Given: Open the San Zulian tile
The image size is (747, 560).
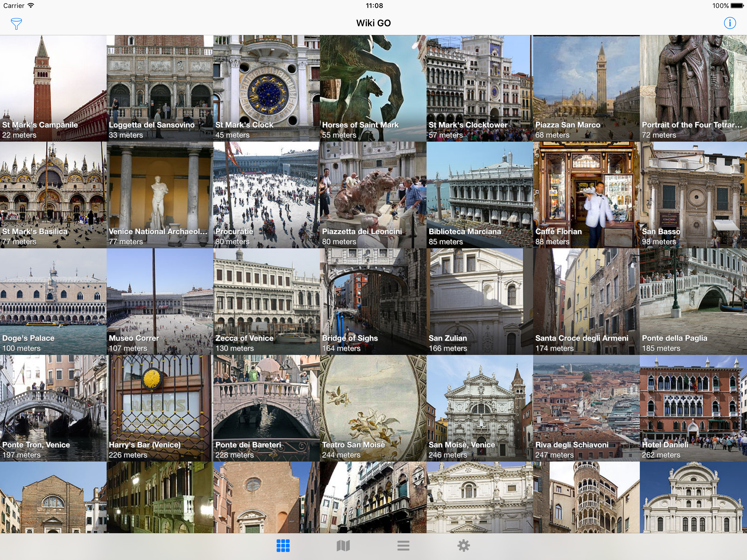Looking at the screenshot, I should [480, 302].
